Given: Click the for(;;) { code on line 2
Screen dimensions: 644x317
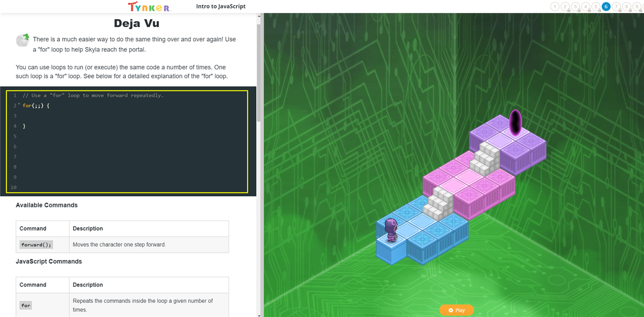Looking at the screenshot, I should 36,105.
